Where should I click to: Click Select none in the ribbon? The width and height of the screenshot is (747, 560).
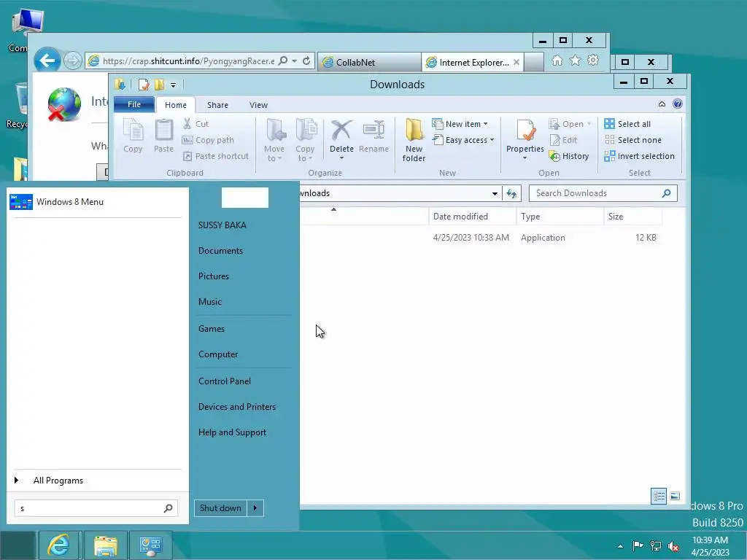632,140
